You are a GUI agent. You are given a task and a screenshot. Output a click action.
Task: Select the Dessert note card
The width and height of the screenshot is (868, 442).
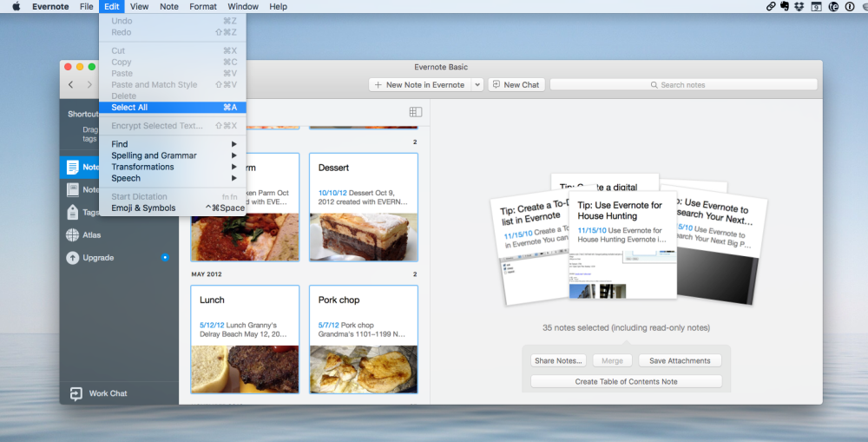[x=364, y=208]
